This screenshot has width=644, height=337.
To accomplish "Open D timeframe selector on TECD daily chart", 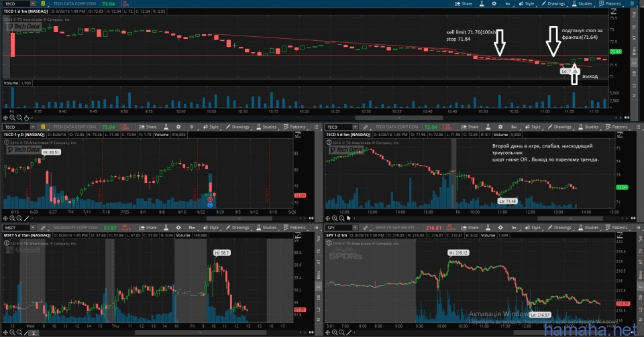I will [191, 127].
